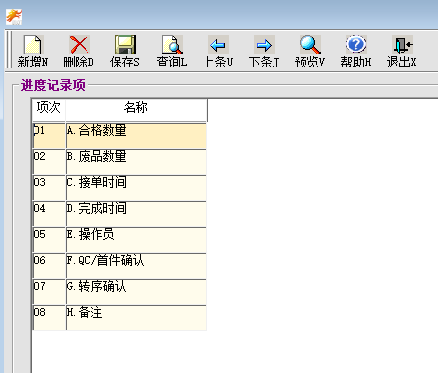Select the cell F.QC/首件确认
The image size is (438, 373).
(136, 266)
